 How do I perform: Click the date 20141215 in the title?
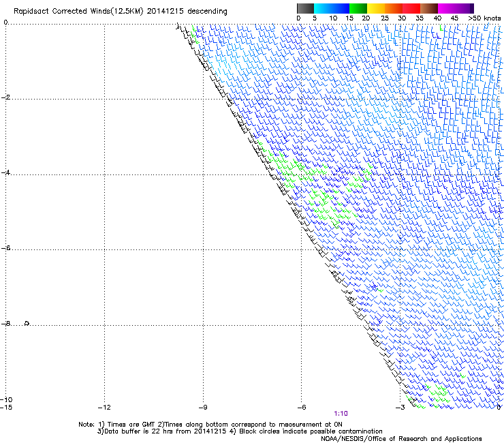coord(166,11)
